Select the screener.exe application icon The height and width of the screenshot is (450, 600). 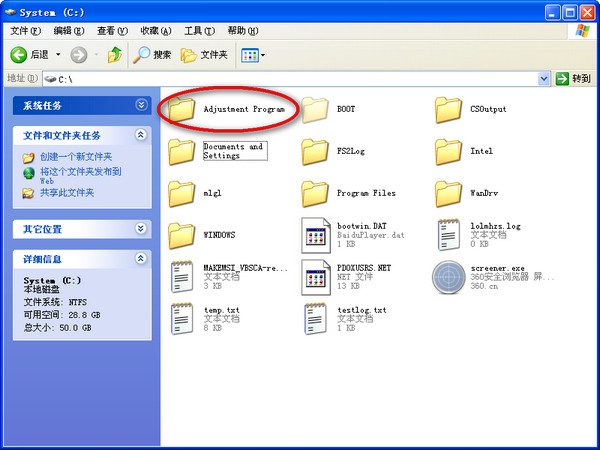pyautogui.click(x=450, y=276)
